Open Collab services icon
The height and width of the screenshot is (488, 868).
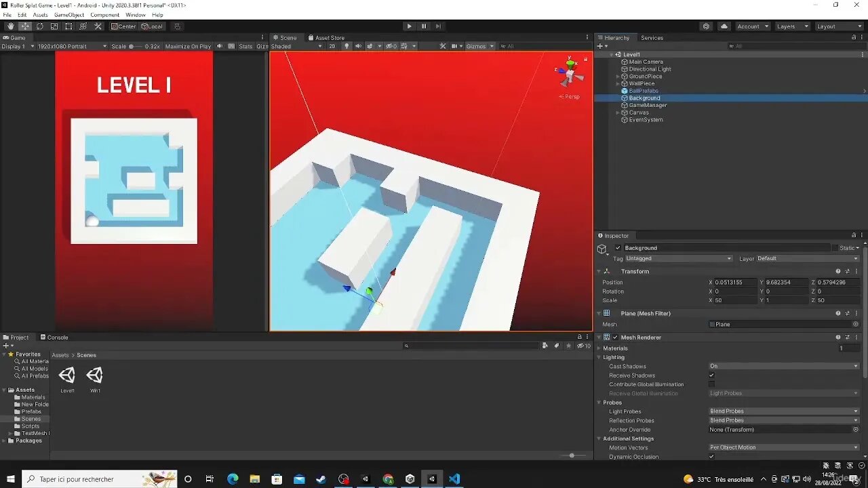[707, 26]
